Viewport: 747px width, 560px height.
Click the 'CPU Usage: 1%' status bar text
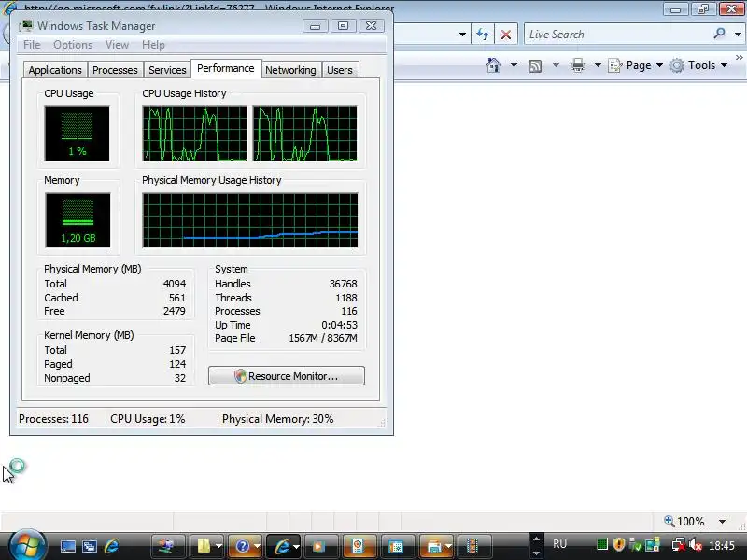pyautogui.click(x=148, y=419)
